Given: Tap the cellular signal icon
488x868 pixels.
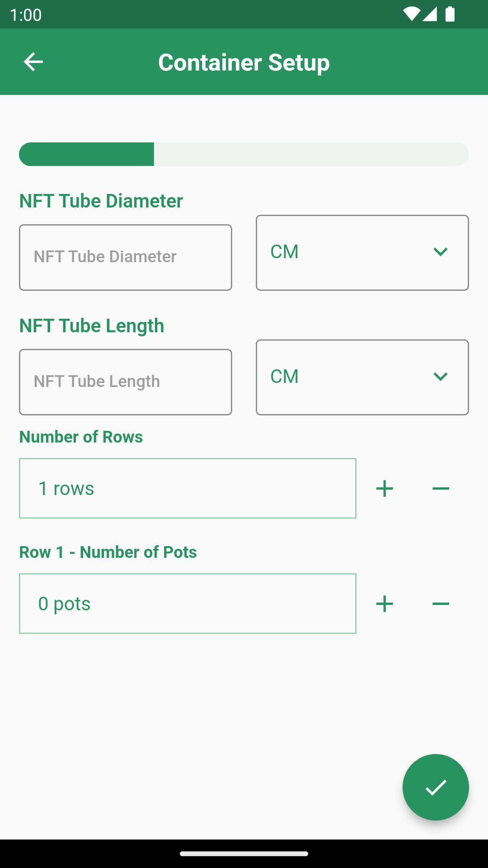Looking at the screenshot, I should pyautogui.click(x=430, y=14).
